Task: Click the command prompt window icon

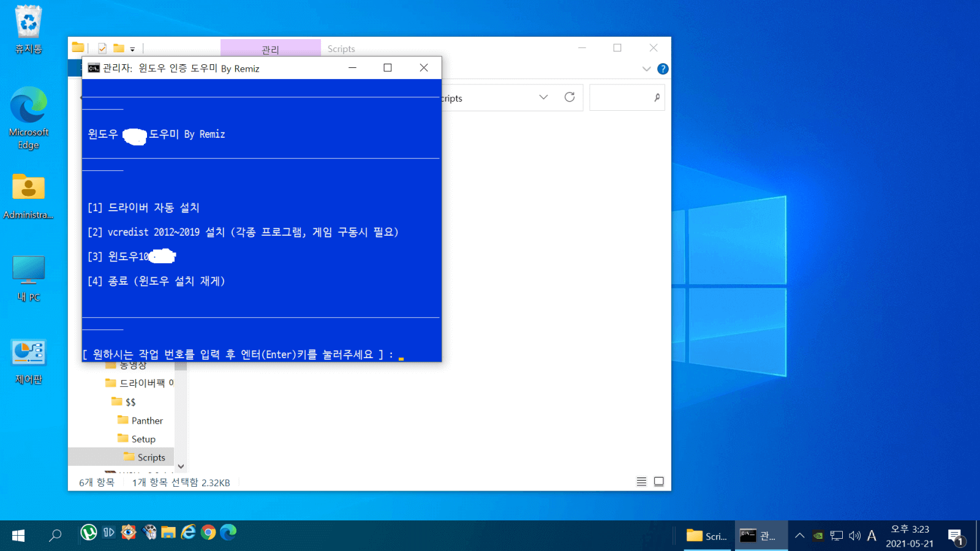Action: click(x=94, y=68)
